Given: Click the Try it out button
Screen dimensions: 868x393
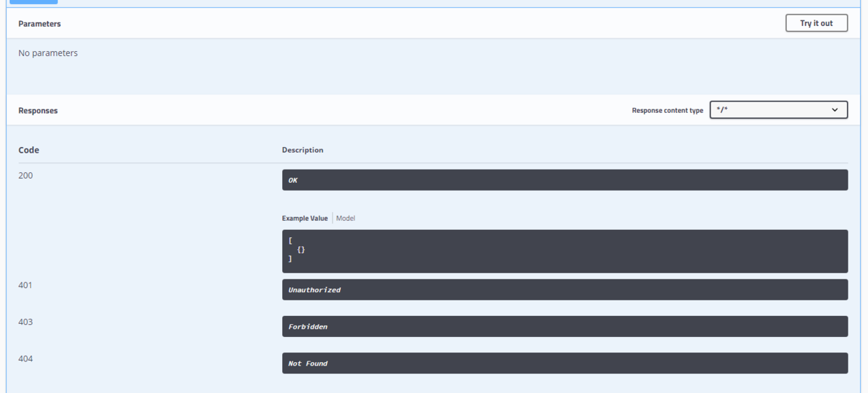Looking at the screenshot, I should coord(816,23).
